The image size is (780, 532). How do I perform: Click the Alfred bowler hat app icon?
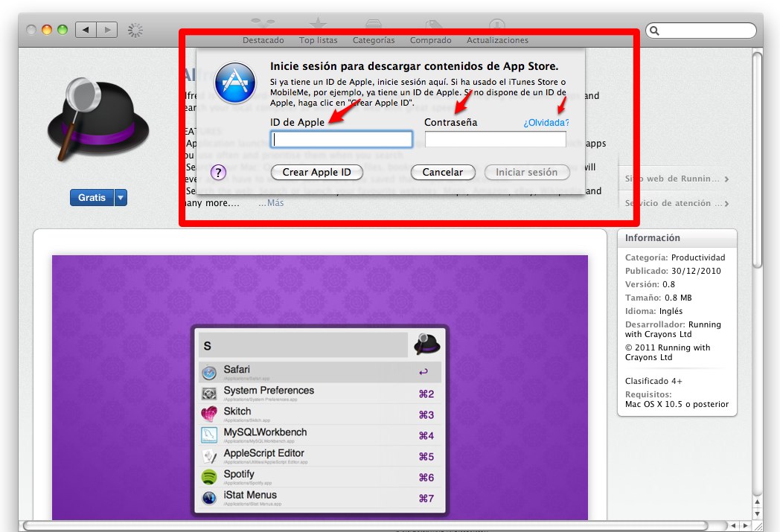tap(98, 119)
